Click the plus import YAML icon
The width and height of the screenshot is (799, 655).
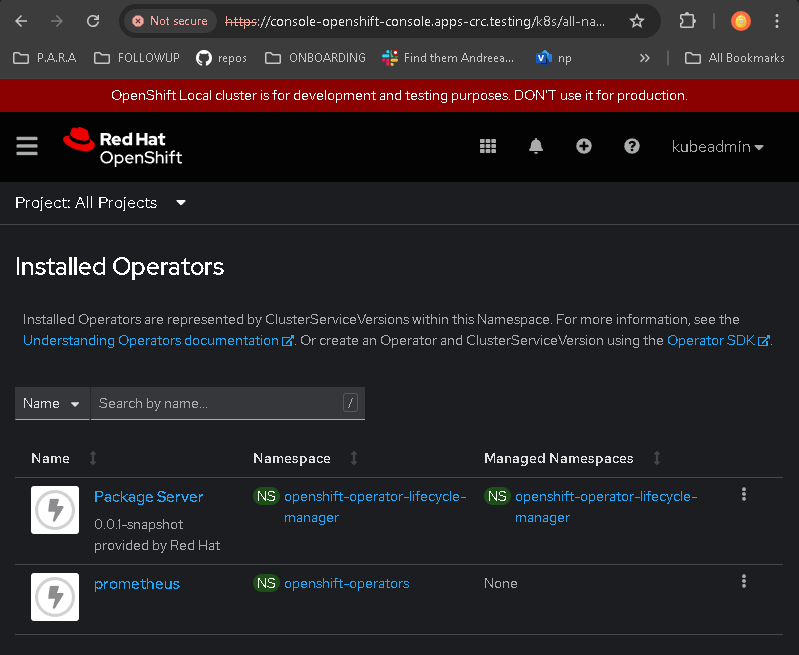pyautogui.click(x=583, y=146)
